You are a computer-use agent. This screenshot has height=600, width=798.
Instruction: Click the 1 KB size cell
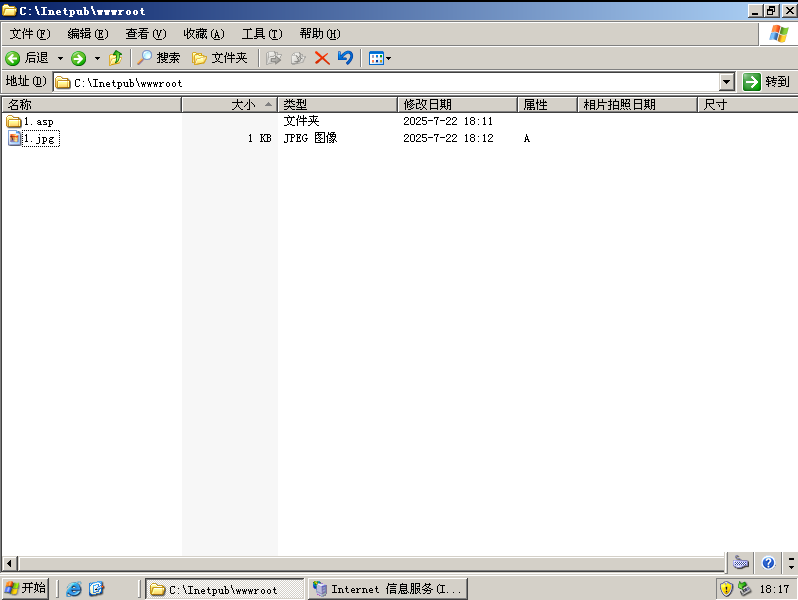[x=260, y=138]
